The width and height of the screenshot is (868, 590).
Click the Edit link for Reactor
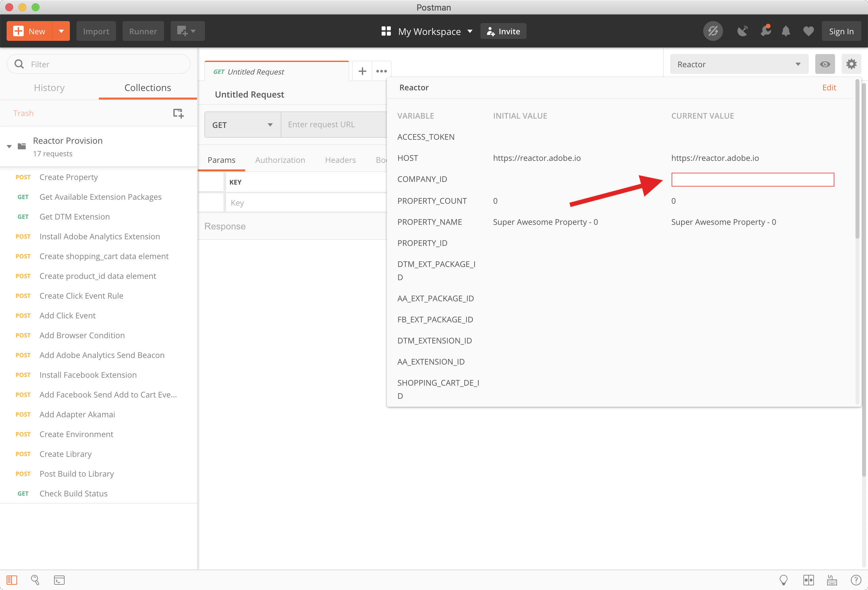[x=829, y=87]
